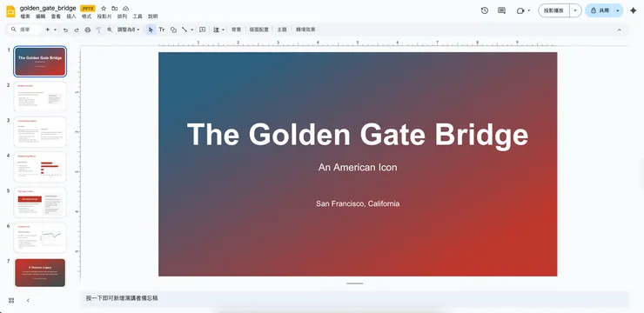Image resolution: width=644 pixels, height=313 pixels.
Task: Add a new slide with plus icon
Action: point(48,30)
